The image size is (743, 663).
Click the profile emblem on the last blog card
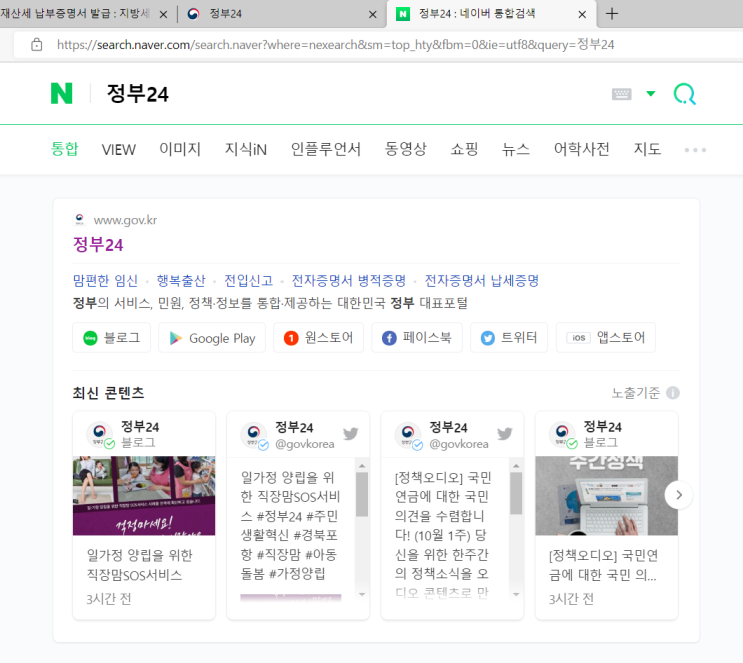(x=562, y=434)
